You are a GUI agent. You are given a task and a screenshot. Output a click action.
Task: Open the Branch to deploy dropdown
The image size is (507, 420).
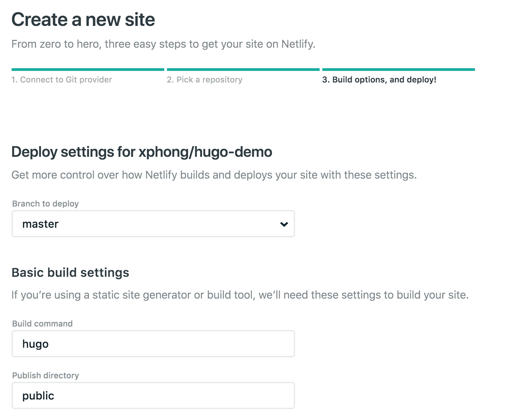coord(153,224)
